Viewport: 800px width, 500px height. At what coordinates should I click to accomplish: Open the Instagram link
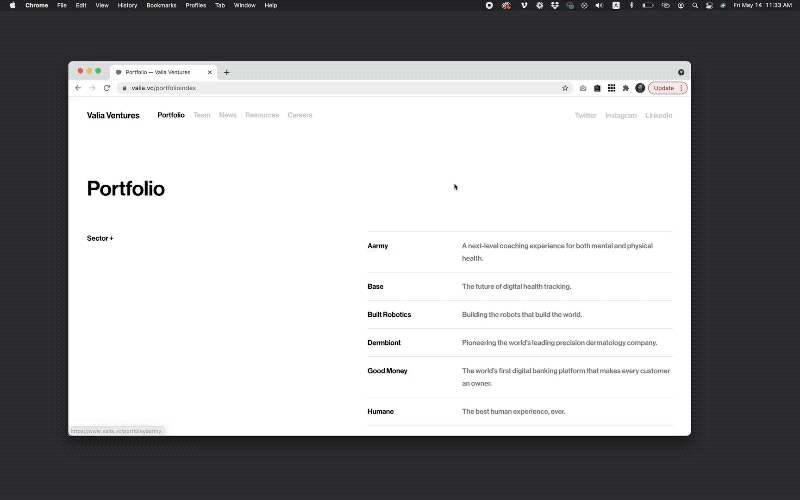(x=621, y=116)
